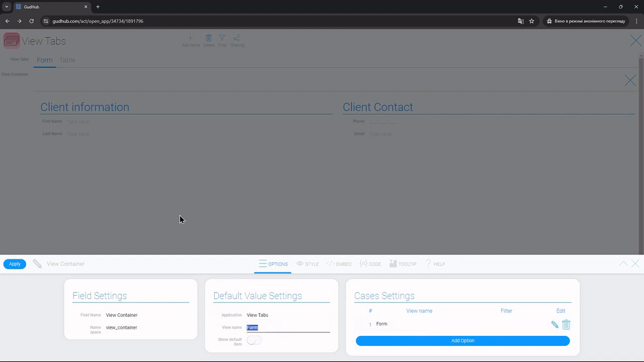Delete the Form case with trash icon
This screenshot has width=644, height=362.
[x=566, y=324]
